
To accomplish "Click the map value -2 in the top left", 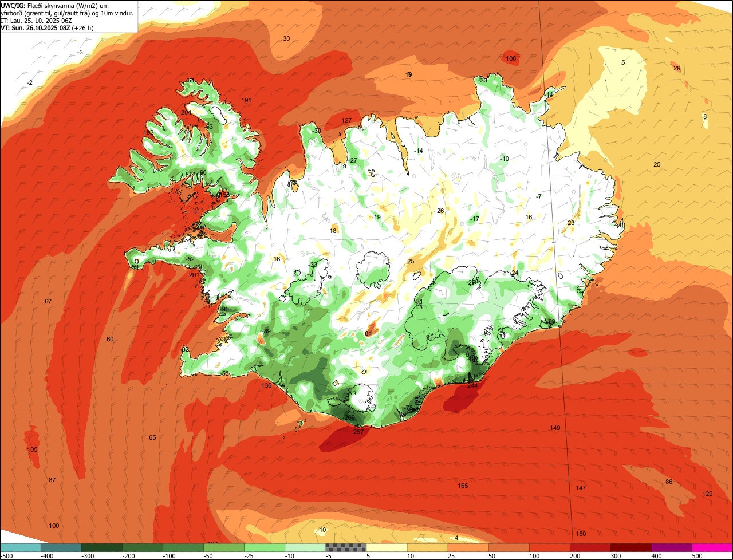I will pos(30,82).
